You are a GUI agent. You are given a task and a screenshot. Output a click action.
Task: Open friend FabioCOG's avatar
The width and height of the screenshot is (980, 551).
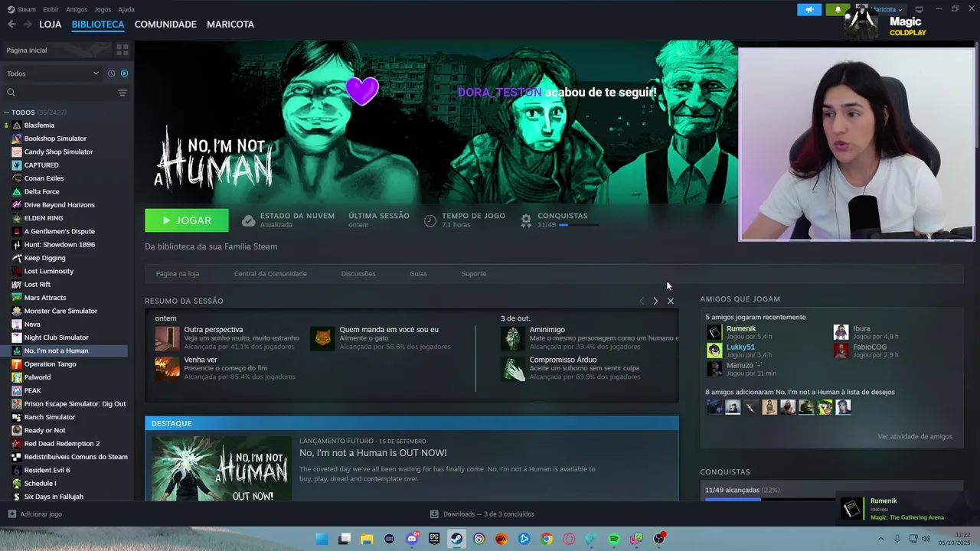tap(841, 350)
